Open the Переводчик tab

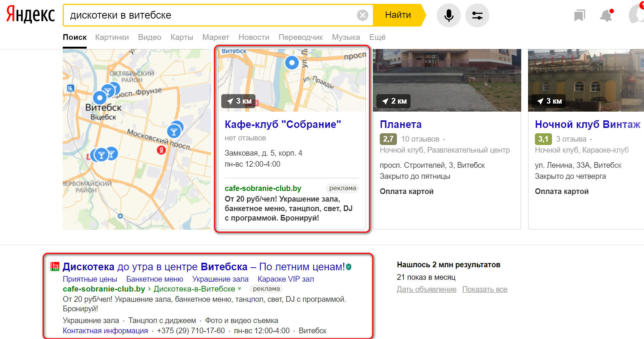pyautogui.click(x=301, y=37)
